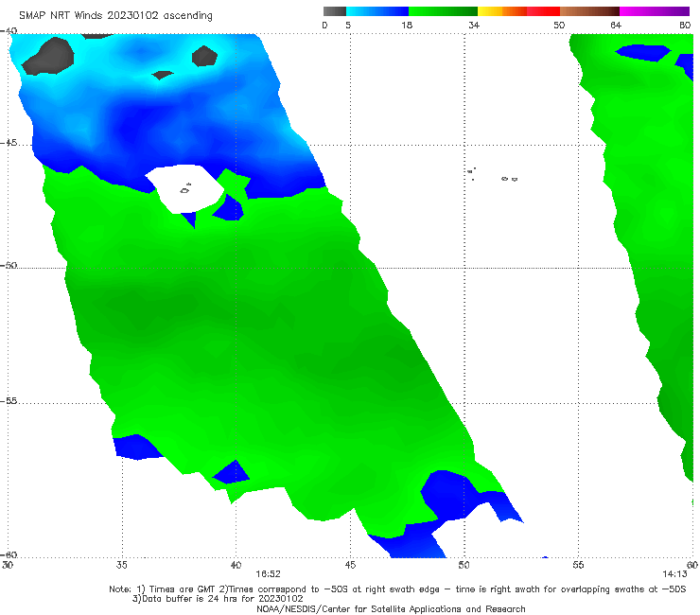Click the color bar label '50'

point(559,25)
